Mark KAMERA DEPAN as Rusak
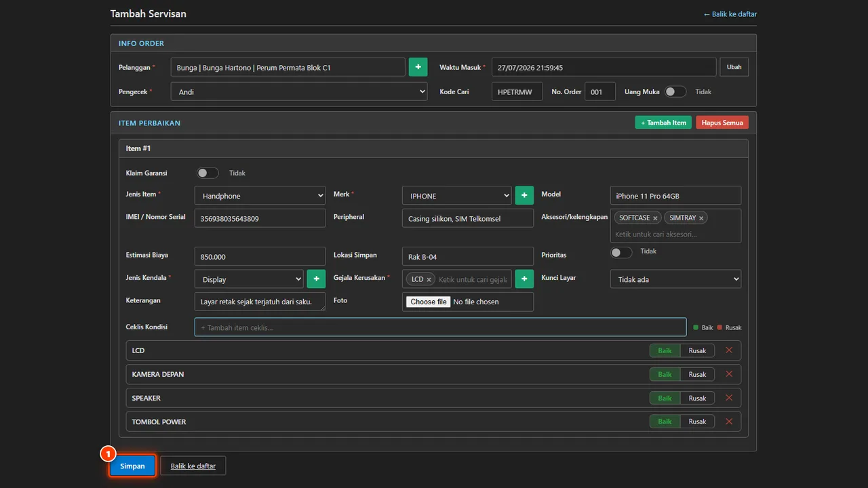 (697, 374)
